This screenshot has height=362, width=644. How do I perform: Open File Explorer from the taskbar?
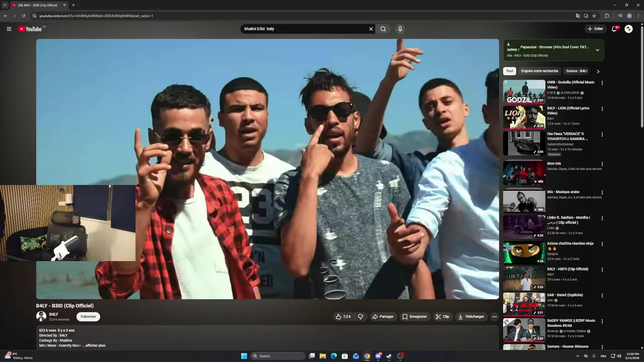tap(323, 356)
